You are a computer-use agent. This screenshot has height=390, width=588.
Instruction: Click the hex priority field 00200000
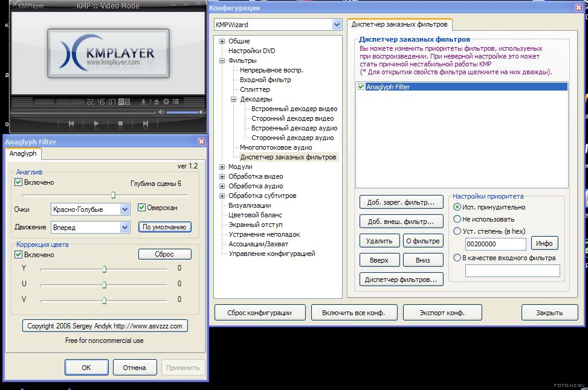click(x=496, y=244)
